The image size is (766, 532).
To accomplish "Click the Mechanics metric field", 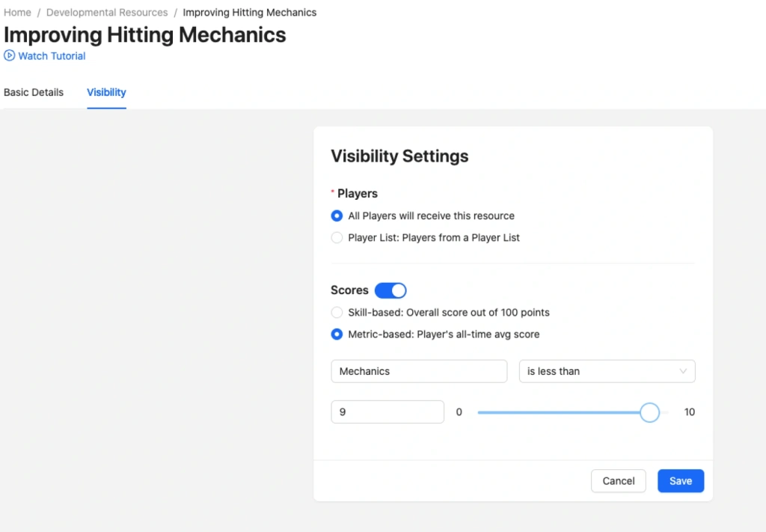I will [x=419, y=371].
